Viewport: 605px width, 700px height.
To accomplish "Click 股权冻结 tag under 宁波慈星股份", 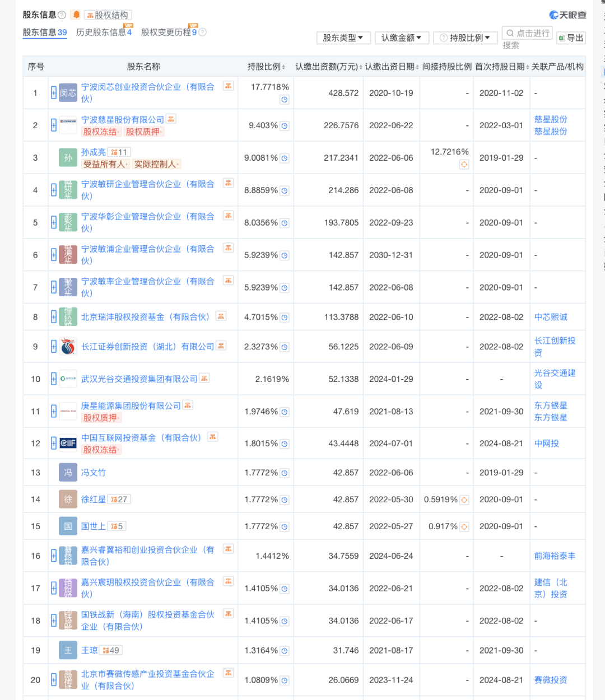I will point(101,132).
